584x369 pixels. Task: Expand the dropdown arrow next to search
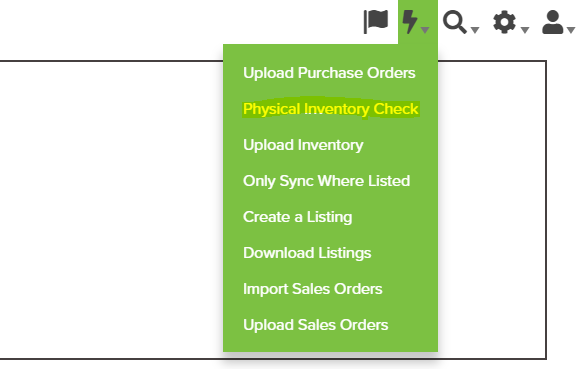pos(474,30)
